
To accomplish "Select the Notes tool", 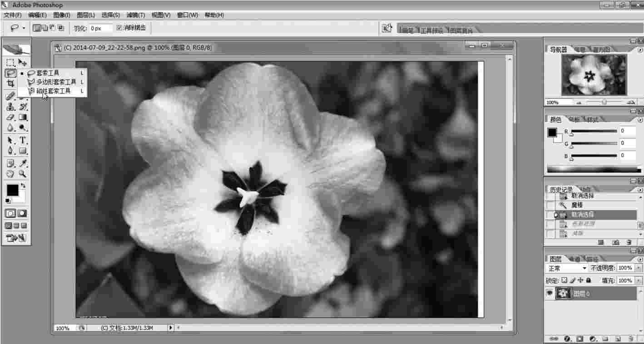I will (x=10, y=163).
